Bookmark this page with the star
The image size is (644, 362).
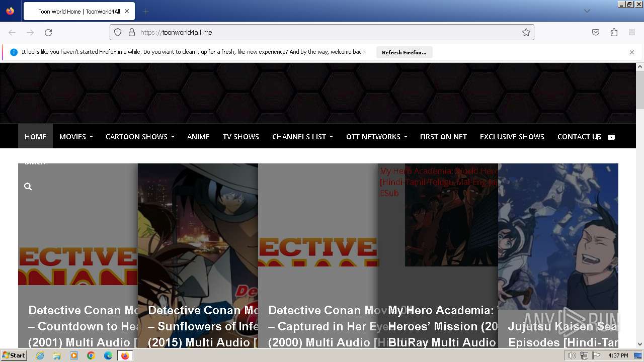[x=526, y=32]
